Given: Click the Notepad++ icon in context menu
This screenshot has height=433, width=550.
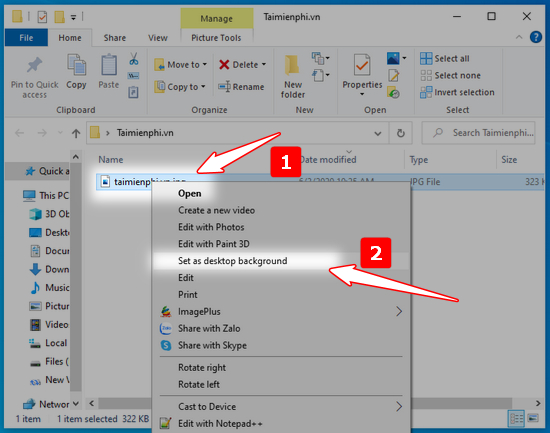Looking at the screenshot, I should 166,424.
